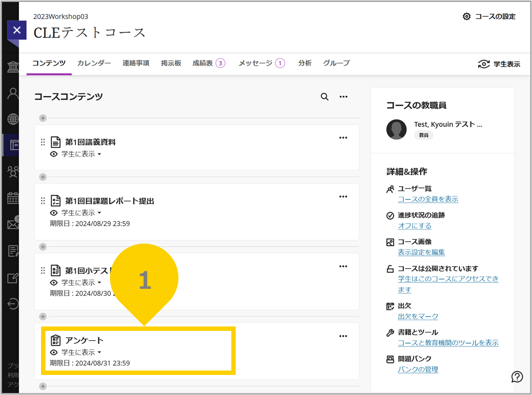
Task: Add content above アンケート with plus
Action: pyautogui.click(x=43, y=317)
